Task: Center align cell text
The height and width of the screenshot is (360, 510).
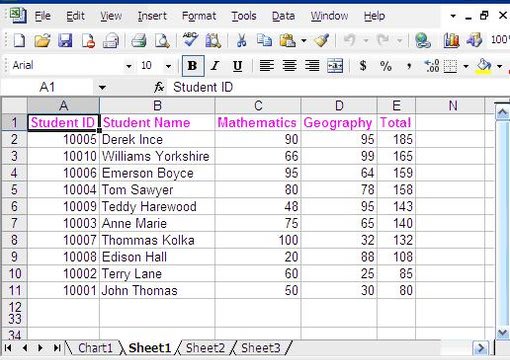Action: tap(289, 66)
